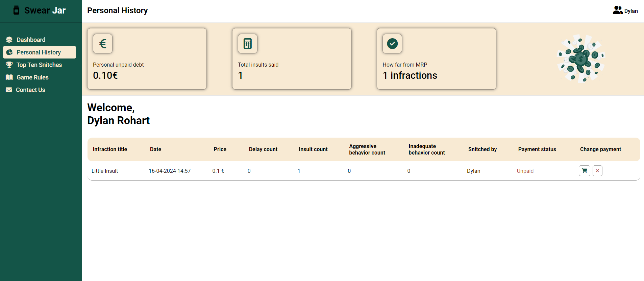Viewport: 644px width, 281px height.
Task: Open the Dashboard page
Action: 31,40
